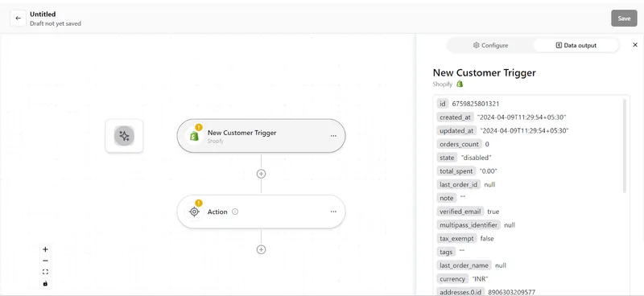Select the id field tag
Screen dimensions: 644x296
[442, 104]
